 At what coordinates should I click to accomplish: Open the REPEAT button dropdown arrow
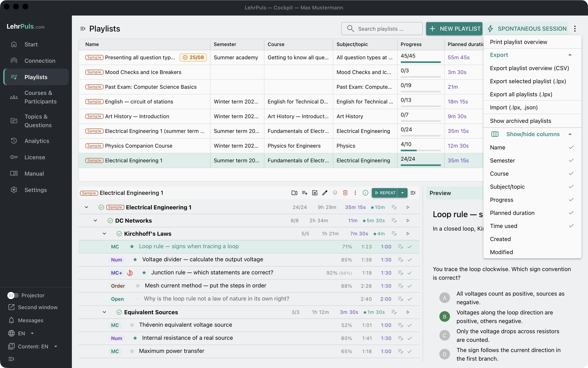(402, 193)
